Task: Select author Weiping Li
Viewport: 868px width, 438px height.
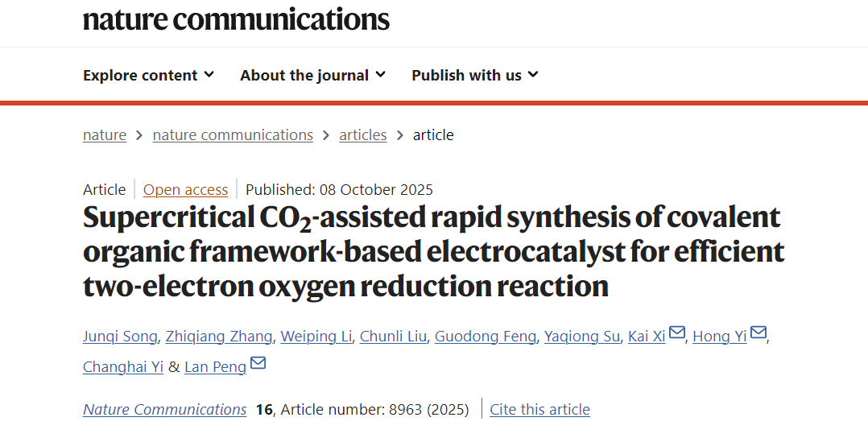Action: 316,337
